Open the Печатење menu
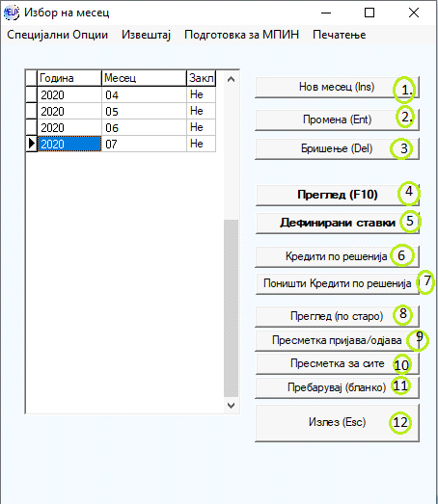The height and width of the screenshot is (504, 438). (340, 35)
